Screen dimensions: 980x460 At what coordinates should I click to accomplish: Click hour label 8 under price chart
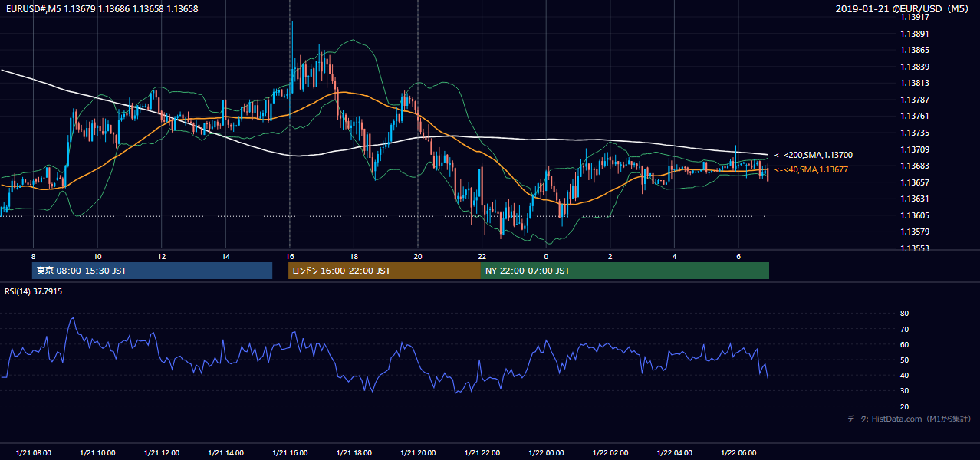click(33, 256)
